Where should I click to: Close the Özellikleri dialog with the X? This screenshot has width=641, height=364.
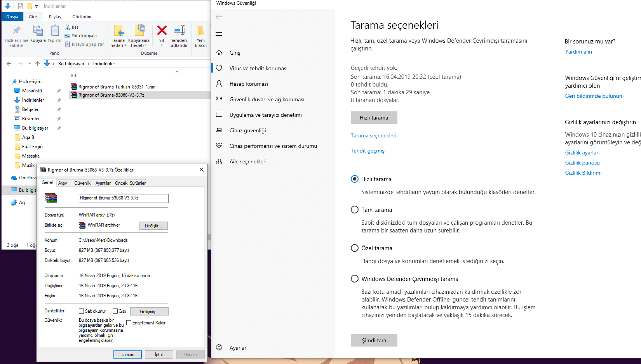[201, 170]
